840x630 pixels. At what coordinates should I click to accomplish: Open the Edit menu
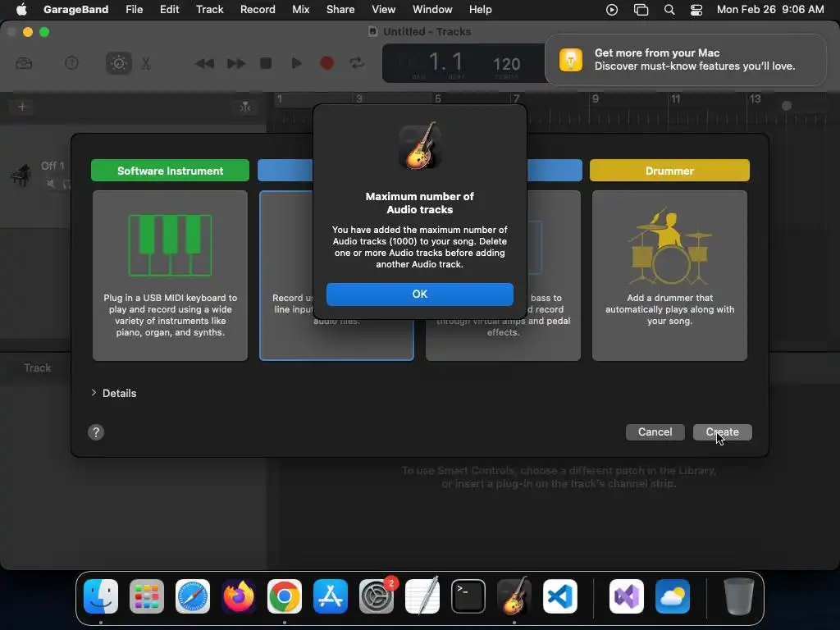(x=169, y=9)
